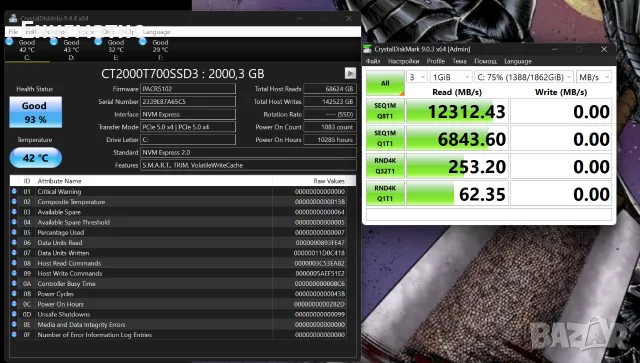Image resolution: width=640 pixels, height=363 pixels.
Task: Select the E: drive tab at 32 °C
Action: tap(116, 49)
